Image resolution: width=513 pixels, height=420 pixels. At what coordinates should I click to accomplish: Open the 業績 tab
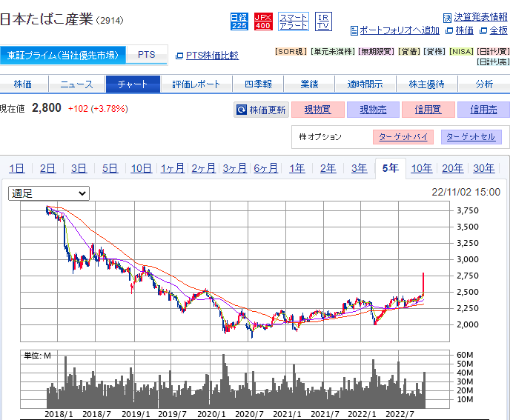309,84
